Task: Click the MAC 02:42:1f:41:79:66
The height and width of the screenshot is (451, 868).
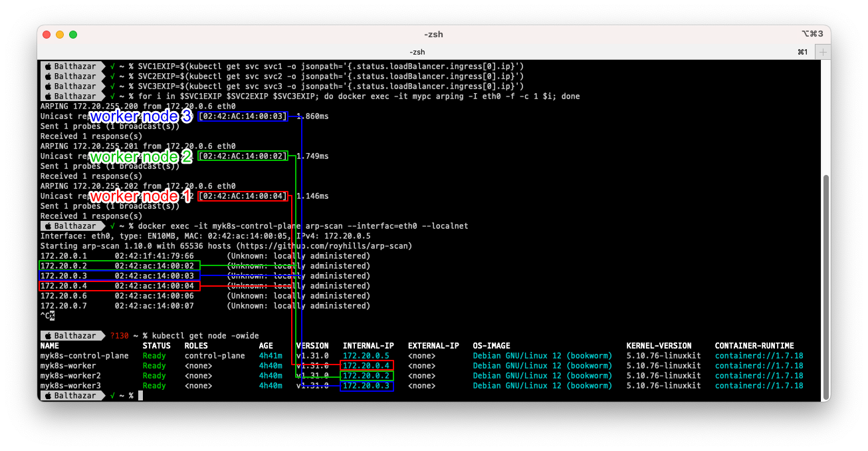Action: click(154, 256)
